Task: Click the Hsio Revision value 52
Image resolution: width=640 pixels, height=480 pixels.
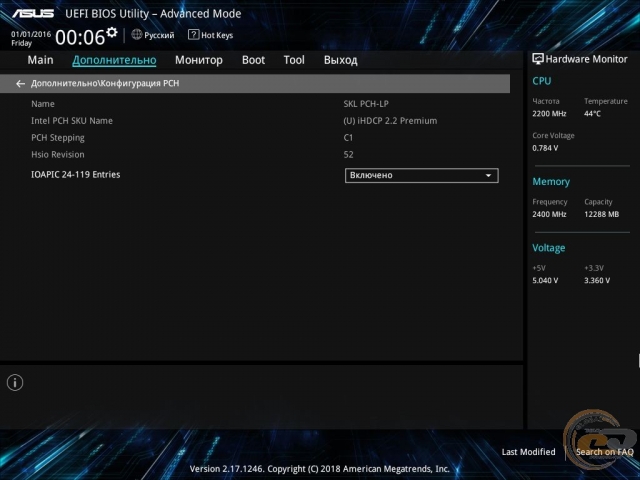Action: 348,155
